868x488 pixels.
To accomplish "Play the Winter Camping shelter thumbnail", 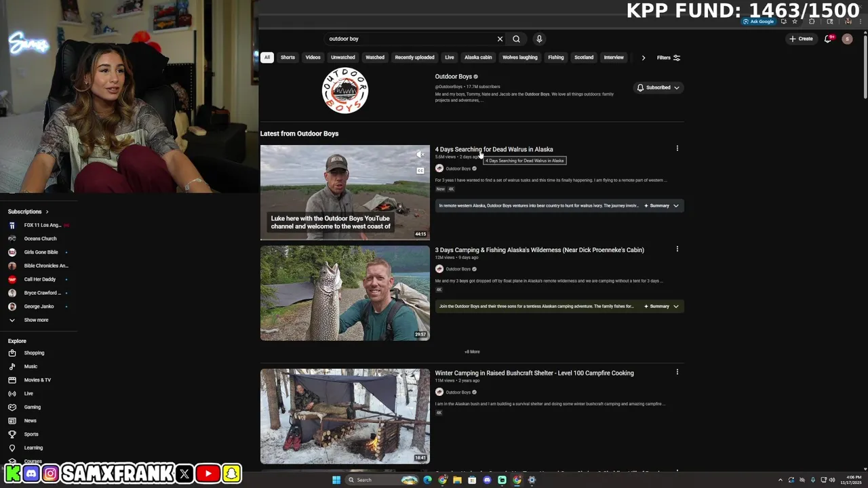I will [345, 416].
